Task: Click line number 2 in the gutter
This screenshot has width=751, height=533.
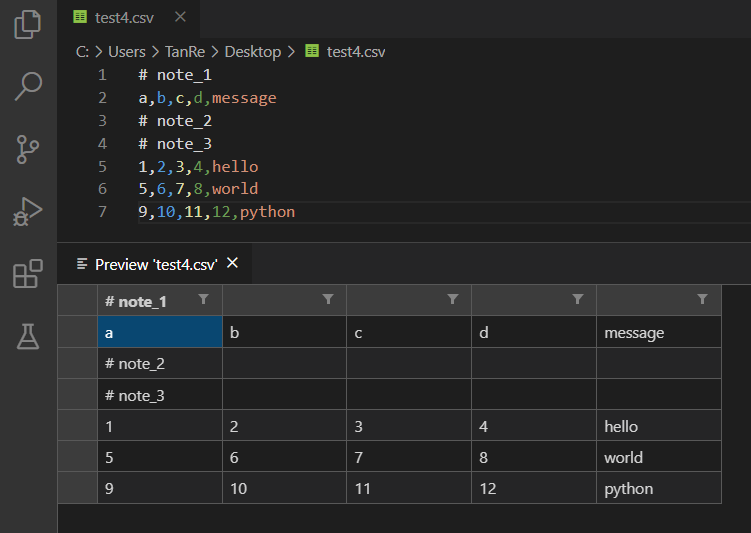Action: (x=102, y=98)
